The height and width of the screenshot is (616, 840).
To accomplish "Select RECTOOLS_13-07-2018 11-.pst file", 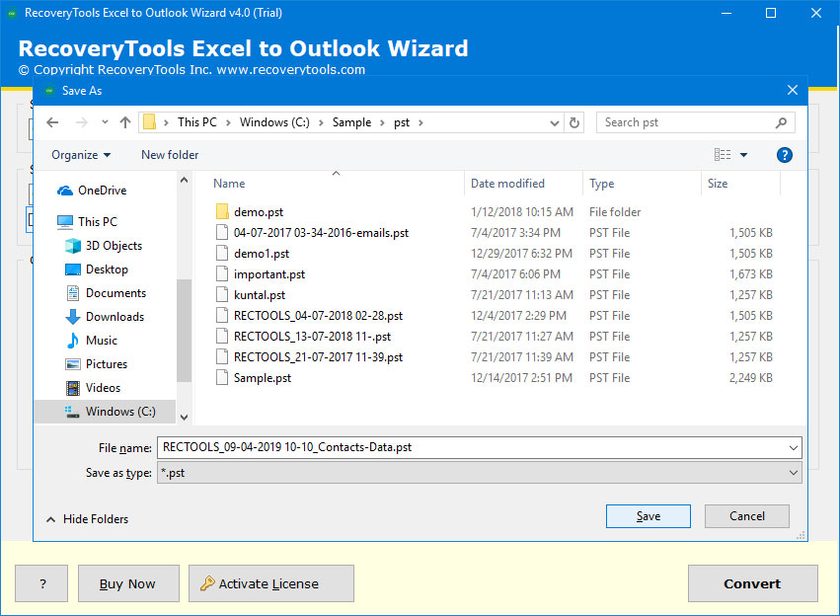I will pyautogui.click(x=312, y=337).
